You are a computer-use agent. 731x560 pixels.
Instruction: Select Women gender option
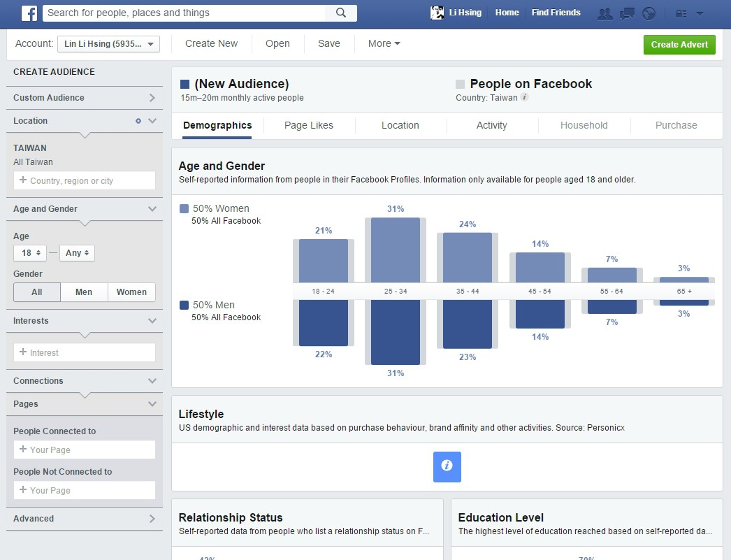(131, 292)
